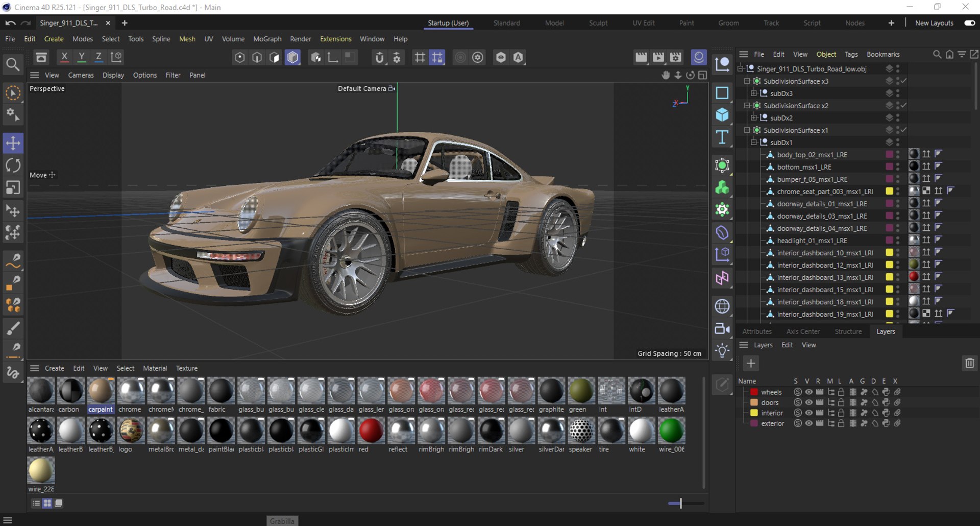Image resolution: width=980 pixels, height=526 pixels.
Task: Open the Attributes tab
Action: point(757,331)
